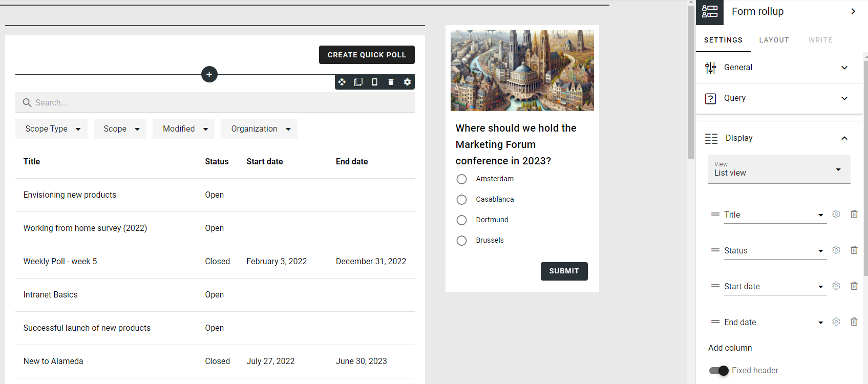Image resolution: width=868 pixels, height=384 pixels.
Task: Open settings gear for Start date column
Action: pyautogui.click(x=836, y=286)
